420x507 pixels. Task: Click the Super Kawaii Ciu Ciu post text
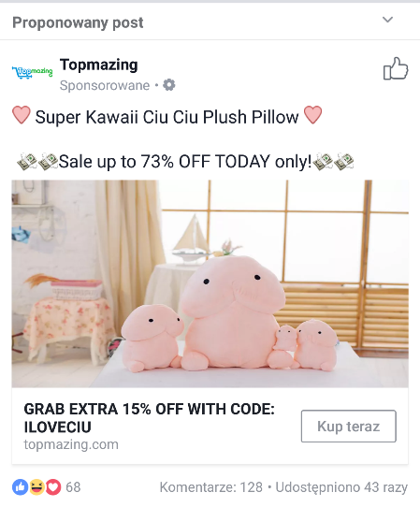167,116
